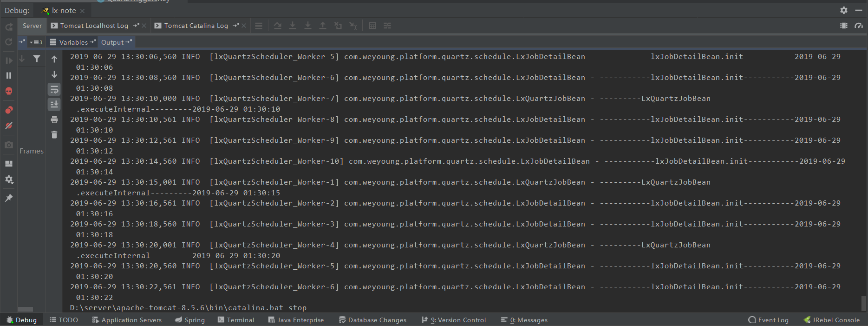Click horizontal scrollbar thumb under Frames panel
868x326 pixels.
coord(25,309)
